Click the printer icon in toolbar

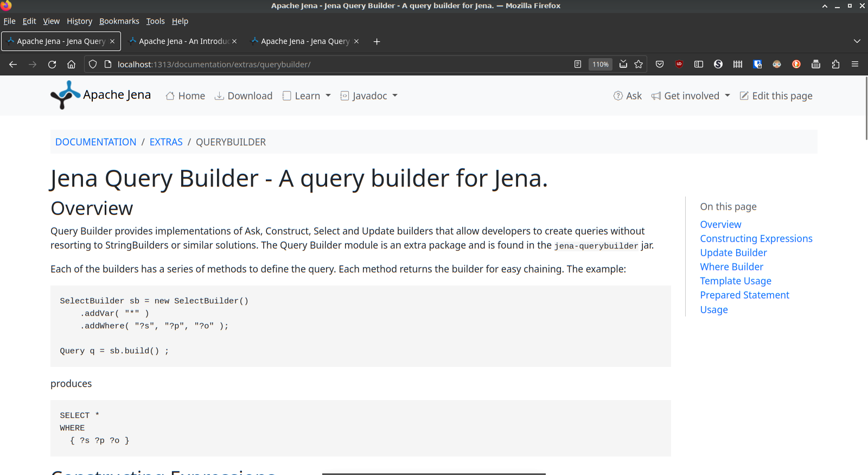[816, 64]
